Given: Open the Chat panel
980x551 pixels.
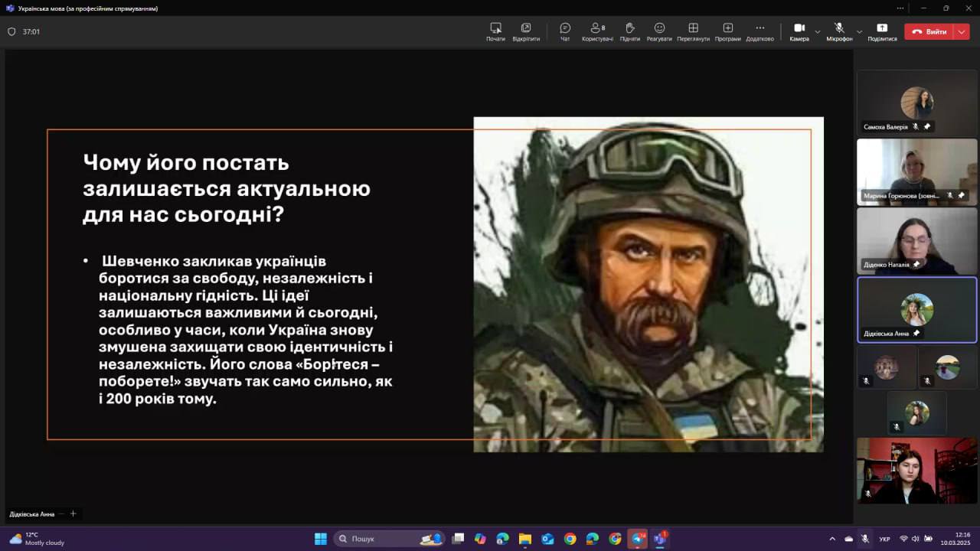Looking at the screenshot, I should (565, 31).
